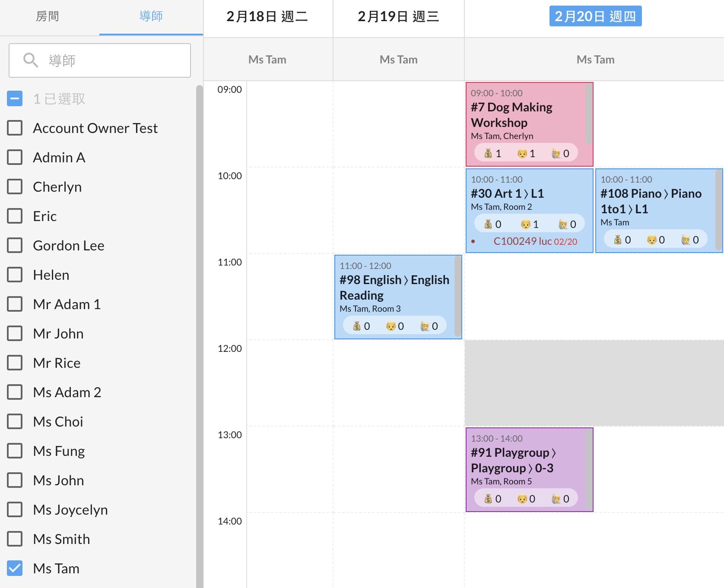Toggle the '1 已選取' select-all checkbox
The width and height of the screenshot is (724, 588).
pos(15,98)
